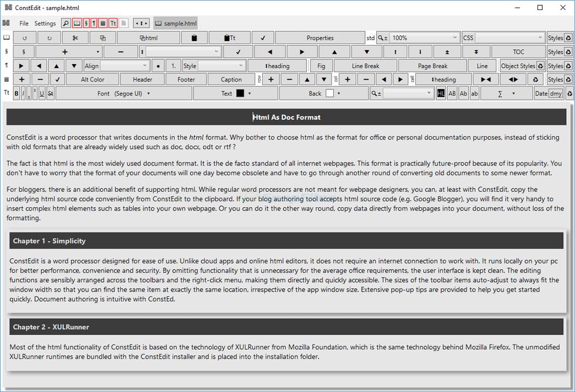Click the sigma symbol button
The image size is (575, 392).
pos(500,93)
